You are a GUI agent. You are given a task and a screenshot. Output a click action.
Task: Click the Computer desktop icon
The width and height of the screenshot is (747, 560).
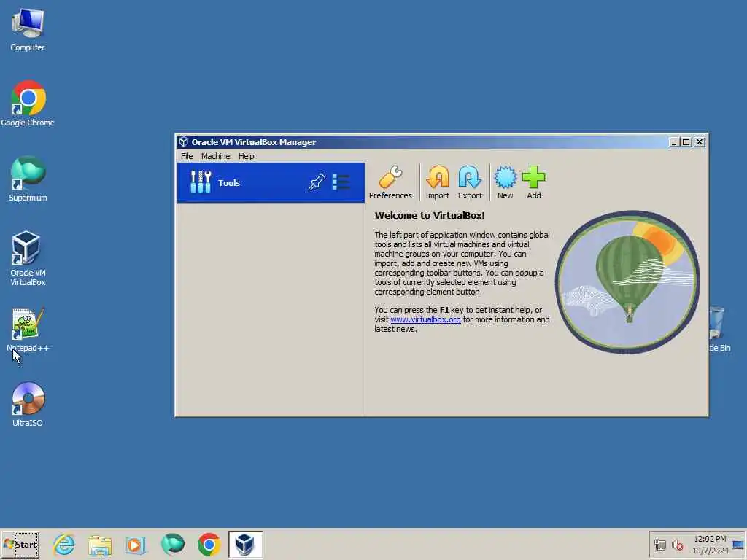tap(28, 29)
